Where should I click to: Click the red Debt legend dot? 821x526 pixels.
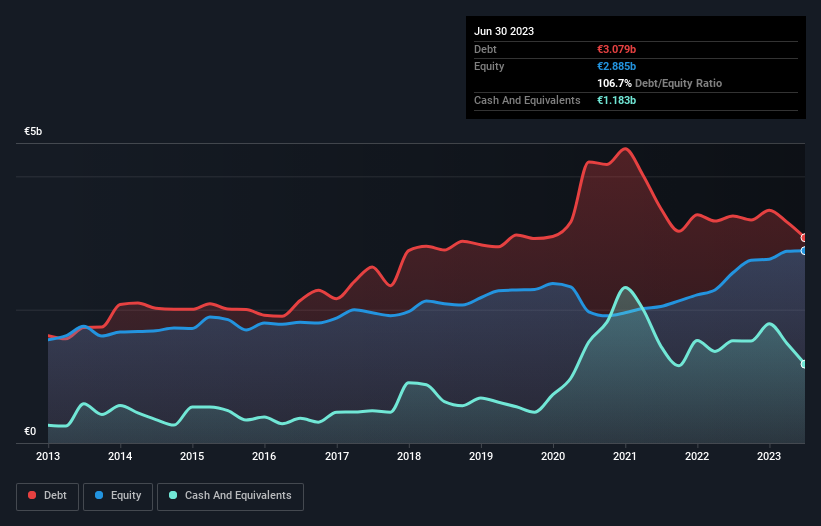click(x=32, y=495)
